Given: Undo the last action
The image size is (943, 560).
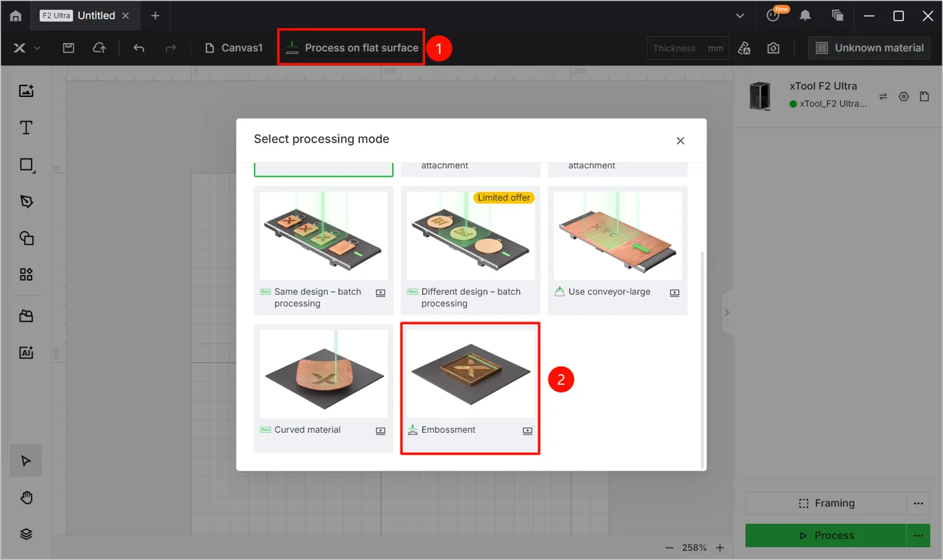Looking at the screenshot, I should 139,48.
